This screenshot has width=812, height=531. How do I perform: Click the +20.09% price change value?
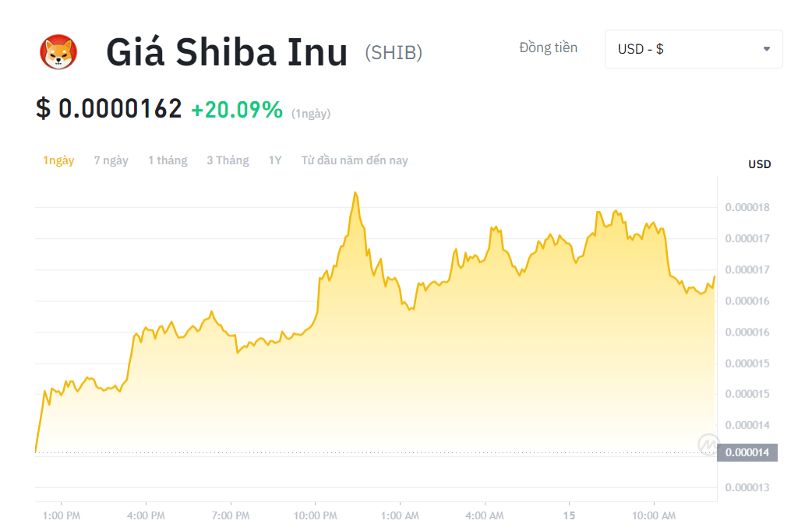[x=237, y=110]
